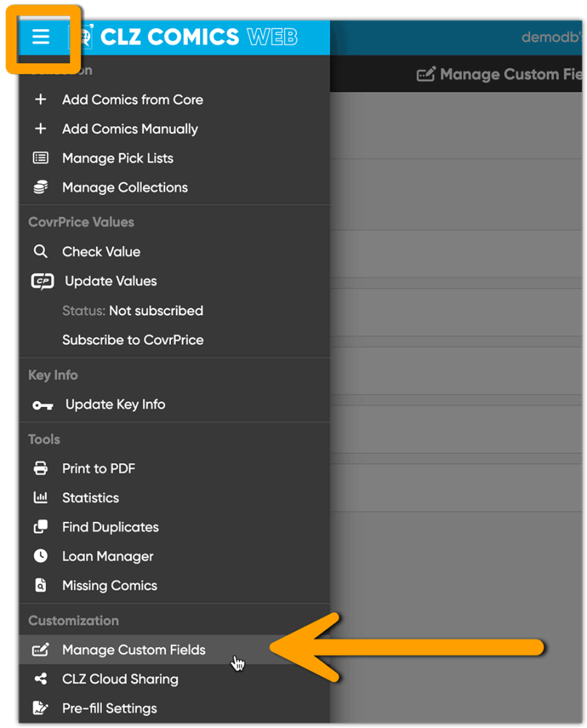This screenshot has width=587, height=728.
Task: Click the Update Key Info key icon
Action: tap(42, 405)
